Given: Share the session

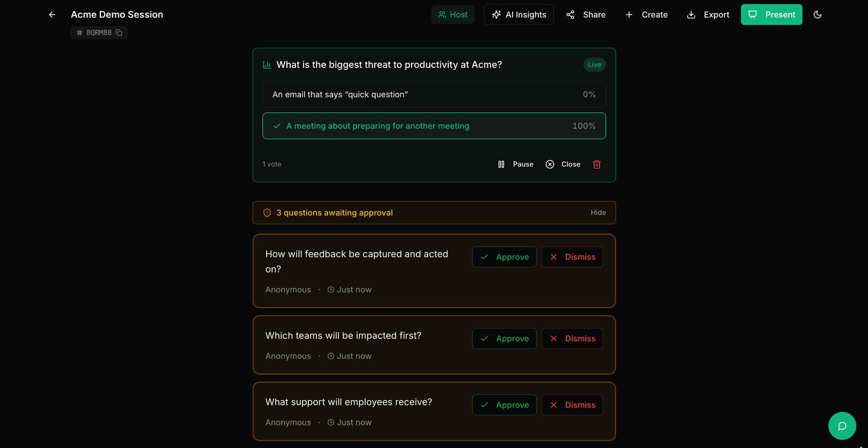Looking at the screenshot, I should pos(585,14).
